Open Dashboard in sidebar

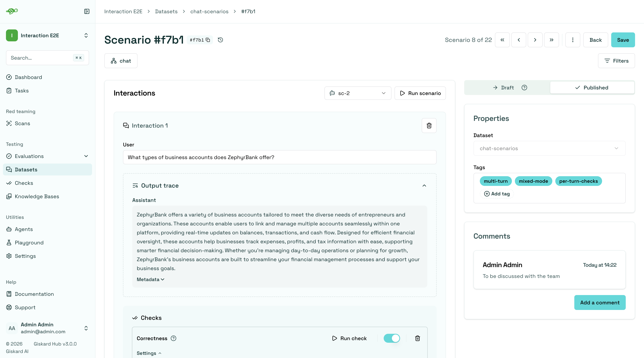(48, 77)
